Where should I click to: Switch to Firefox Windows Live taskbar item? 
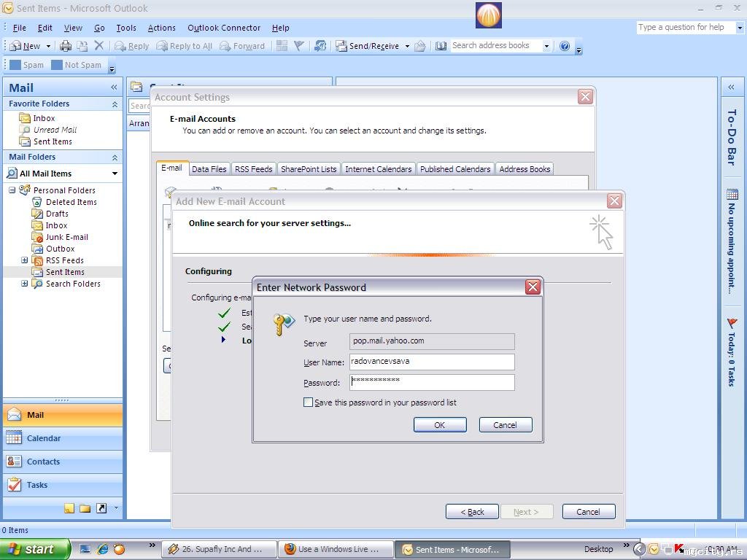(x=336, y=550)
